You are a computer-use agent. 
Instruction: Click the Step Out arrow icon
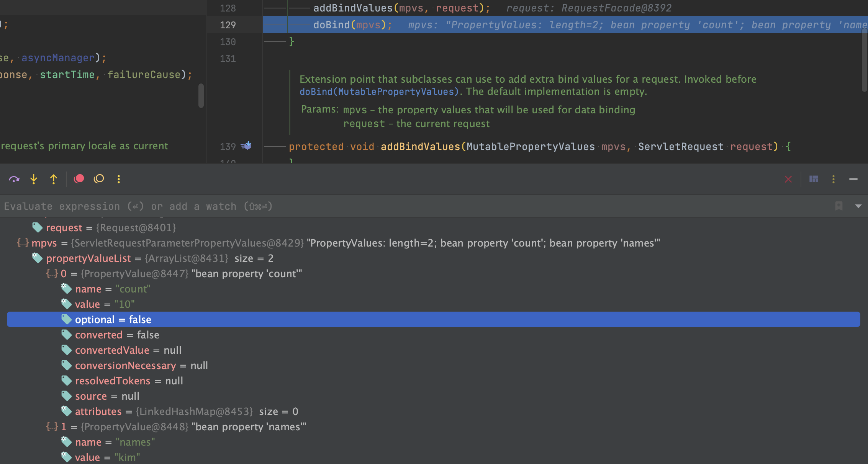point(54,179)
